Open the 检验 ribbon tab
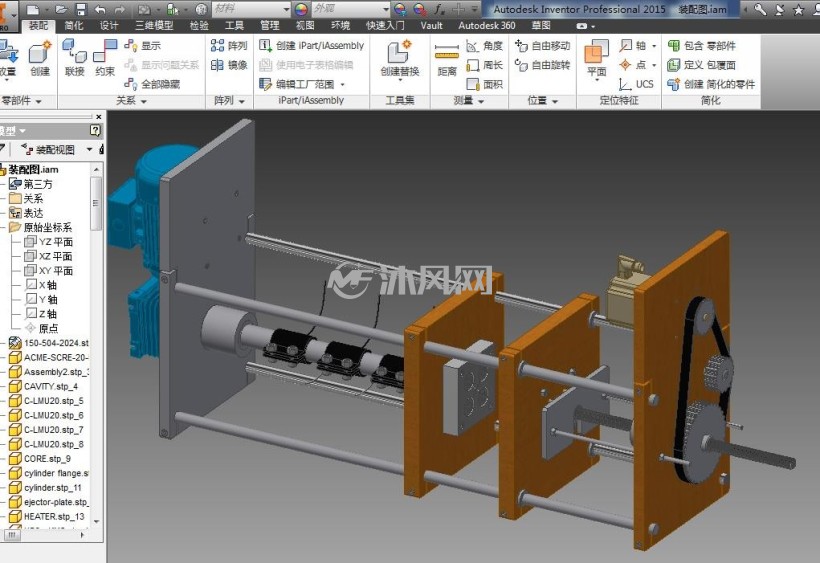This screenshot has width=820, height=563. tap(199, 26)
